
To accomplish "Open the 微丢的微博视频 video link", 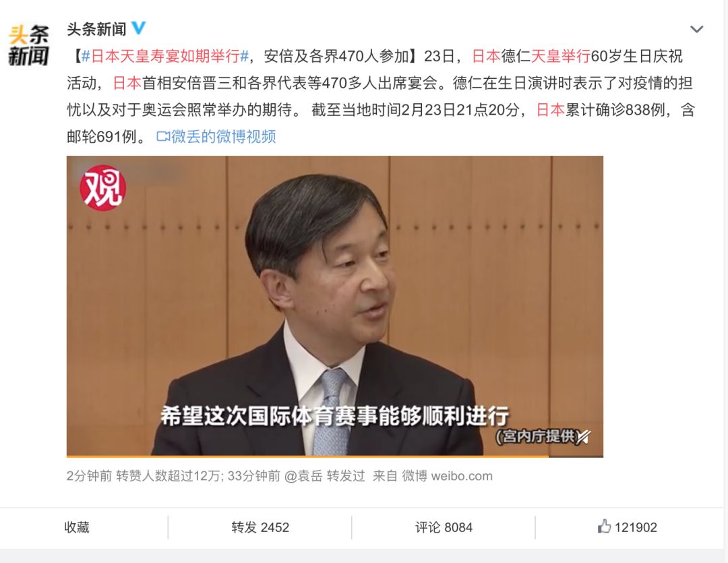I will tap(223, 137).
